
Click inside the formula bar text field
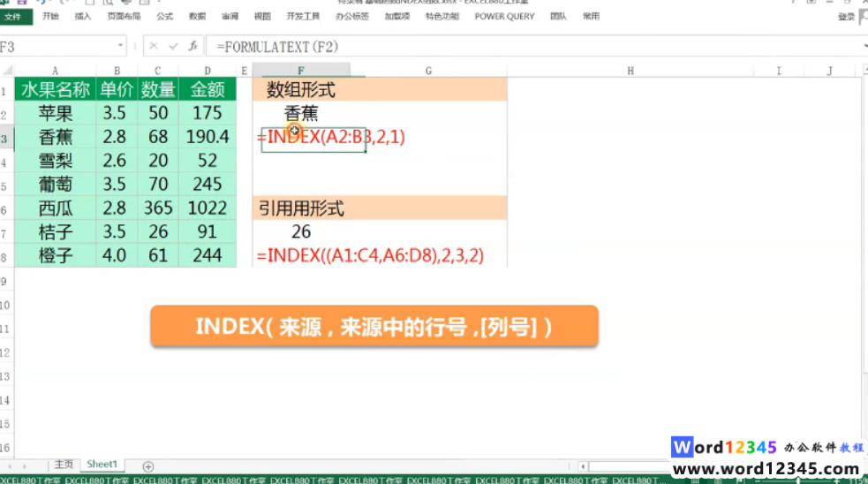(x=530, y=46)
